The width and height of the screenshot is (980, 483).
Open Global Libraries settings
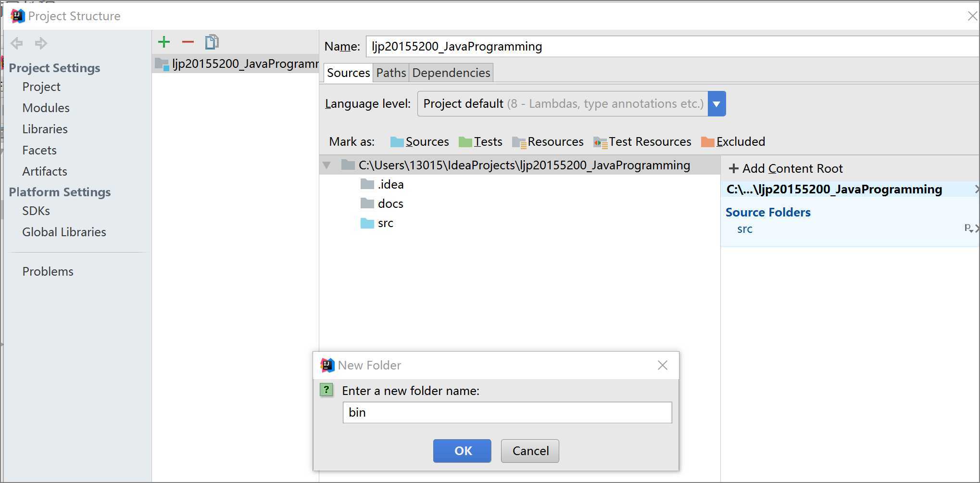coord(64,232)
